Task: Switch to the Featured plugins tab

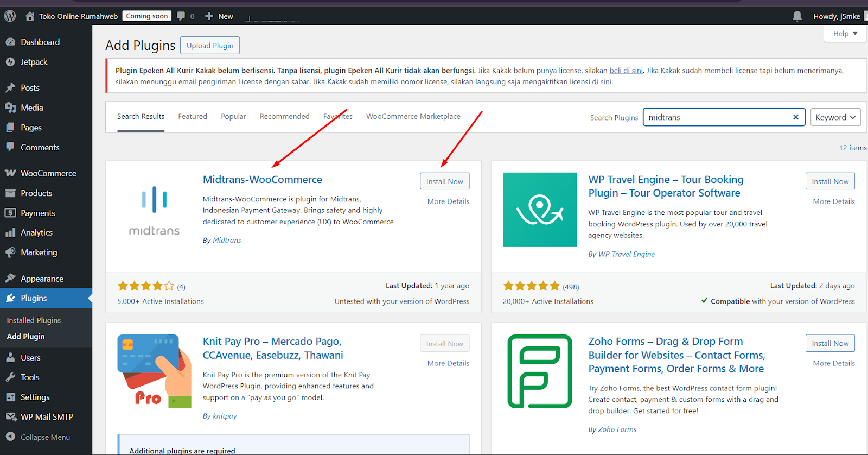Action: pos(193,116)
